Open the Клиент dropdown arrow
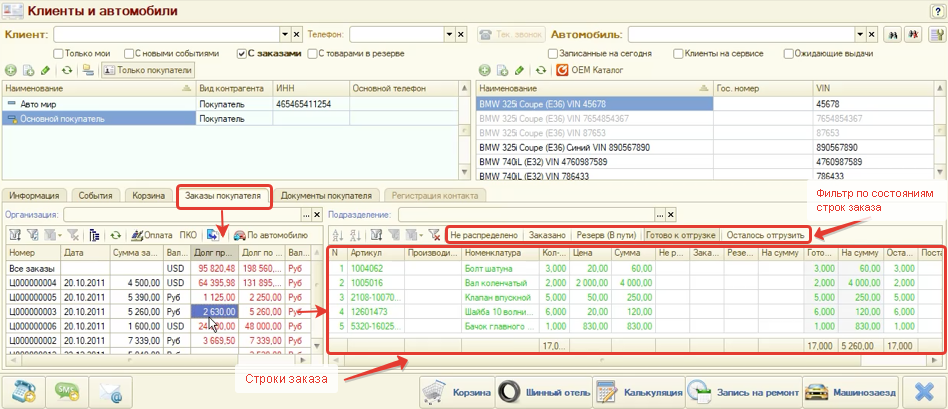This screenshot has width=948, height=409. 285,34
